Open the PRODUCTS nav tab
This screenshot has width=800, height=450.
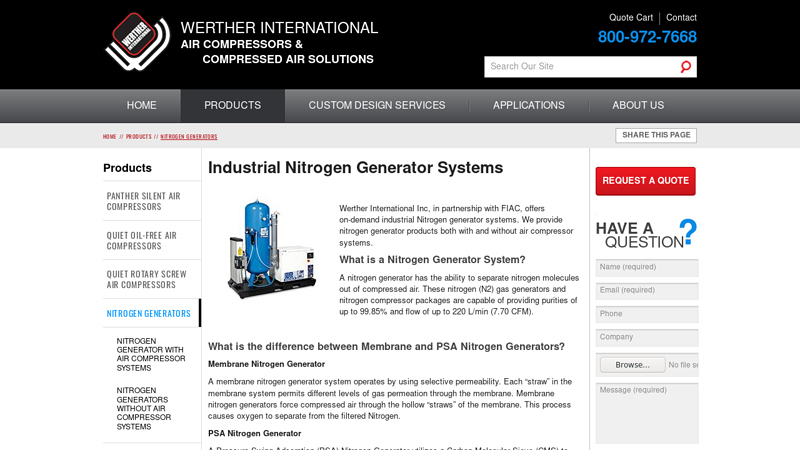(233, 105)
